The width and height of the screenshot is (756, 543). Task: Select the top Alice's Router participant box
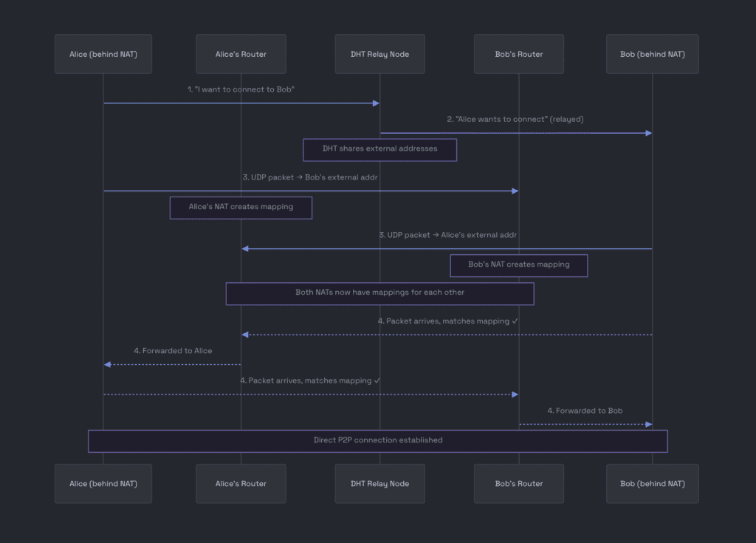pos(241,54)
